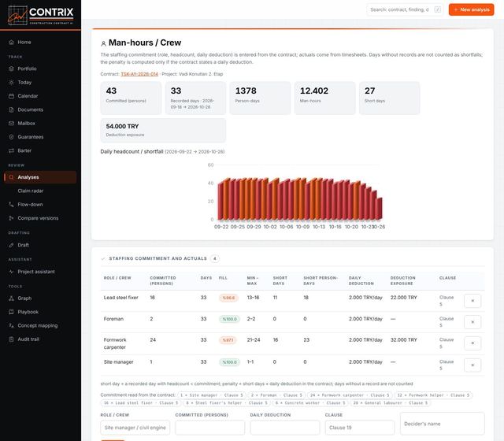Click the '2 × Foreman · Clause 5' chip
504x441 pixels.
tap(276, 395)
